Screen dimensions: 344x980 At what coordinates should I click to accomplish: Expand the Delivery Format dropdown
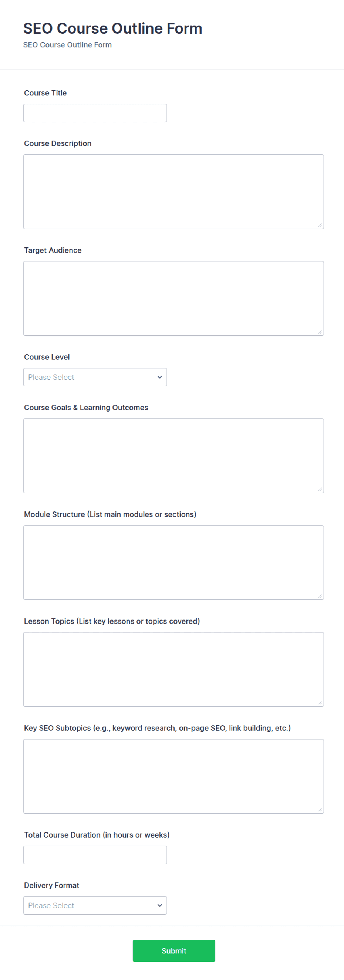[x=95, y=905]
